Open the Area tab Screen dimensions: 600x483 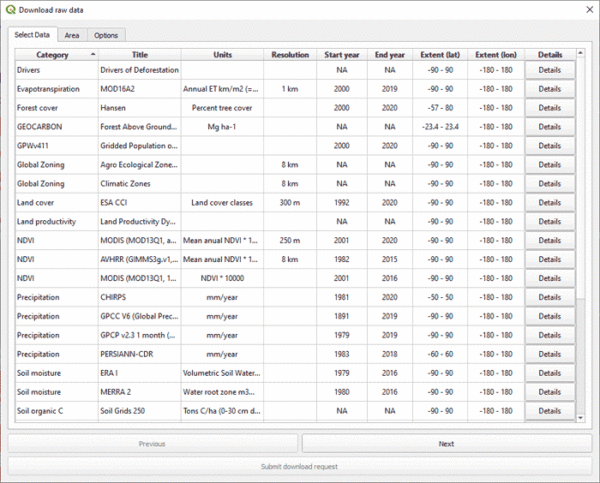[72, 35]
